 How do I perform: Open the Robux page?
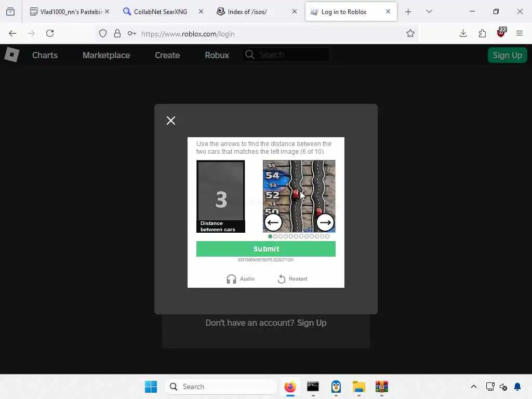[x=217, y=55]
